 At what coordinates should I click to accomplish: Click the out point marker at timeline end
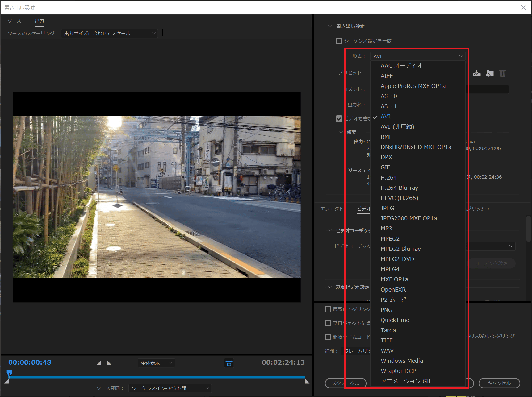(x=307, y=382)
